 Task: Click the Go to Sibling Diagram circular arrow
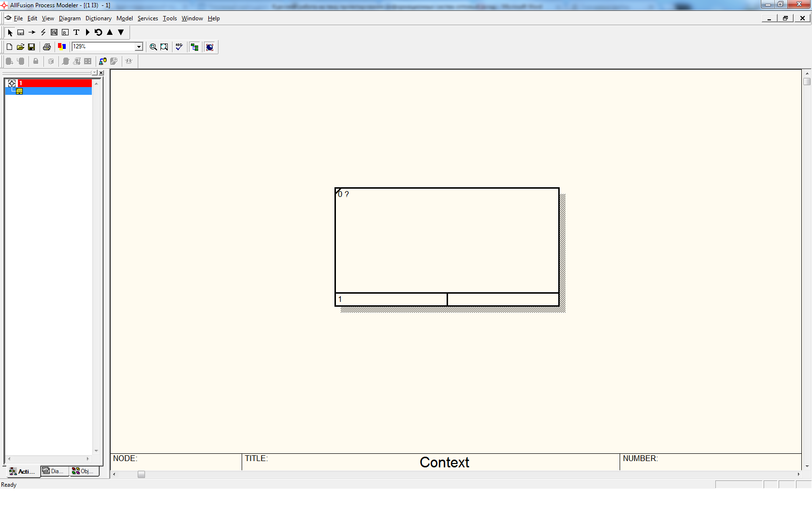tap(99, 32)
